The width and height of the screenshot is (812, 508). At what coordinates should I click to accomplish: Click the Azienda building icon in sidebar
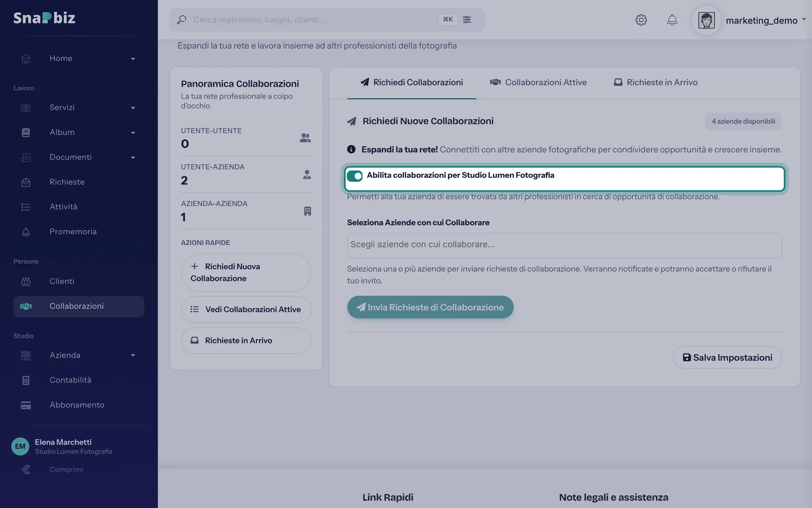[26, 356]
